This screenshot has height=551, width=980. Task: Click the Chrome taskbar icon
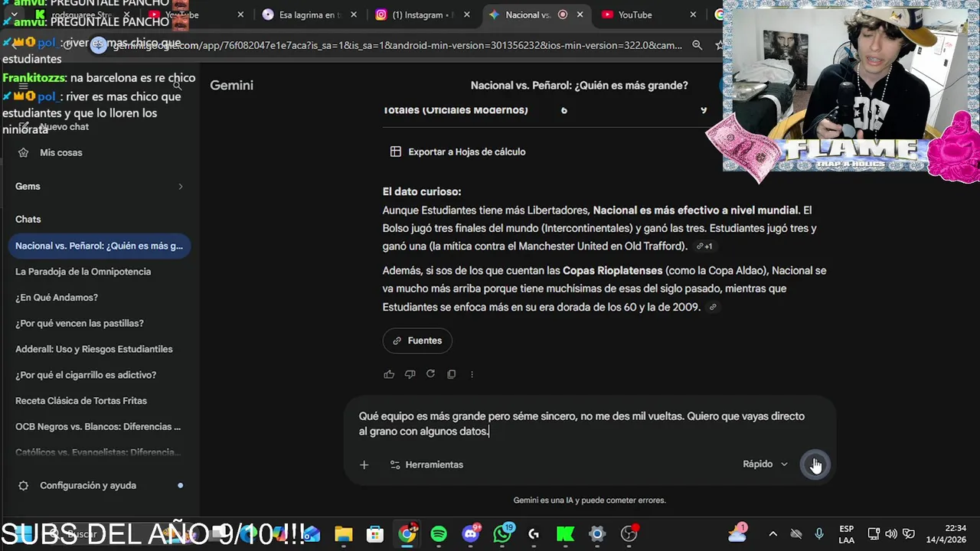[407, 534]
